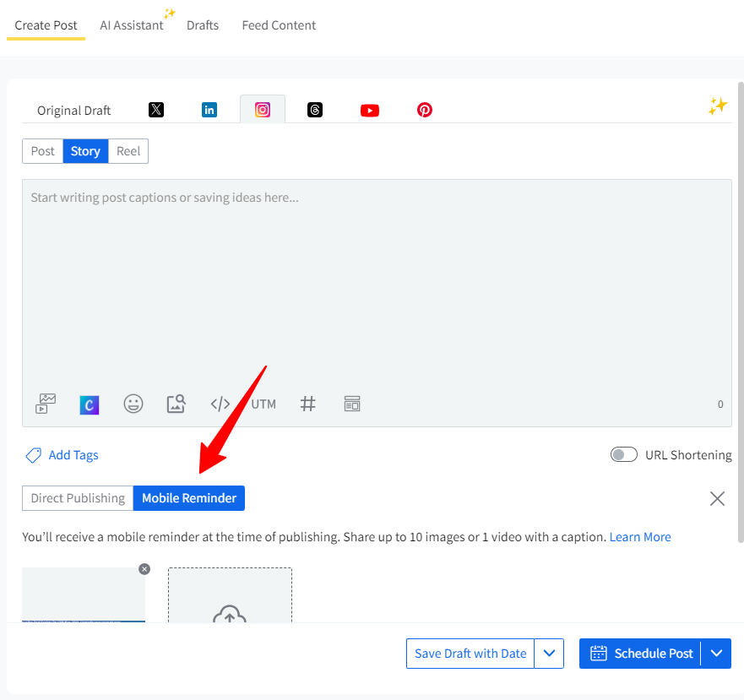Open the AI Assistant tab
Viewport: 744px width, 700px height.
132,25
